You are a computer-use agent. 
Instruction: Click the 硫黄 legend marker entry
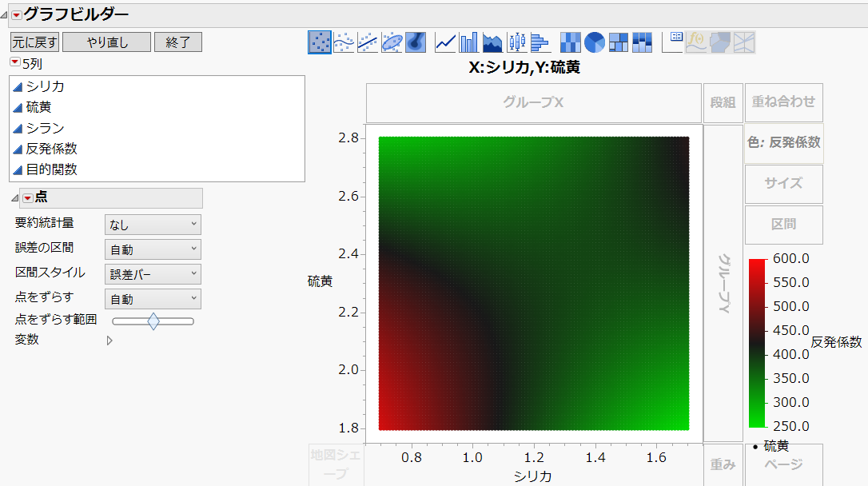(770, 445)
